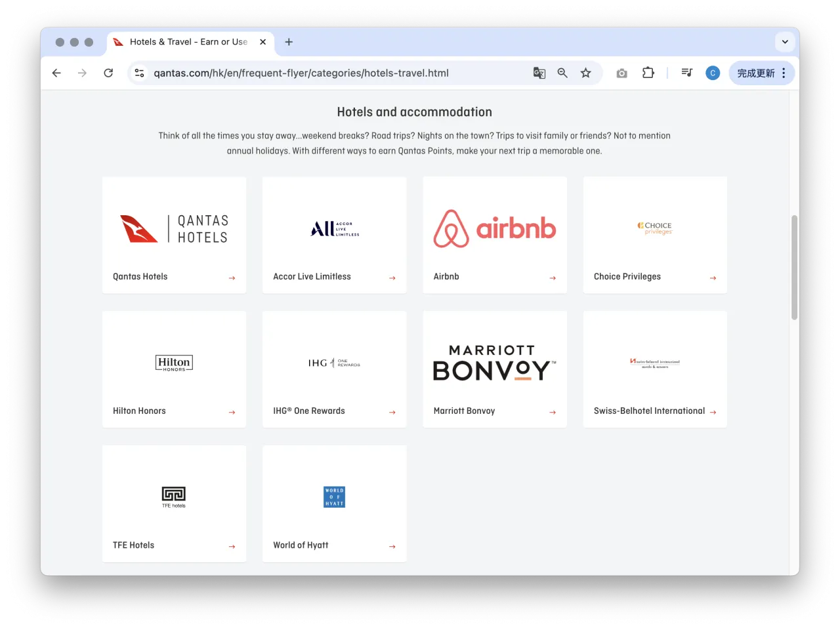Viewport: 840px width, 629px height.
Task: Click the Swiss-Belhotel International logo
Action: [x=655, y=363]
